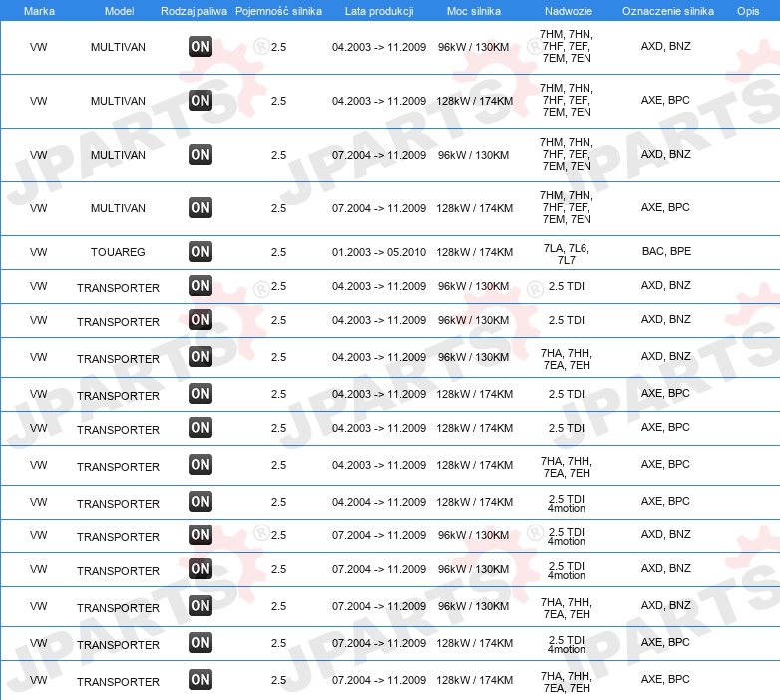The width and height of the screenshot is (780, 700).
Task: Click ON badge of MULTIVAN 07.2004 128kW row
Action: tap(200, 207)
